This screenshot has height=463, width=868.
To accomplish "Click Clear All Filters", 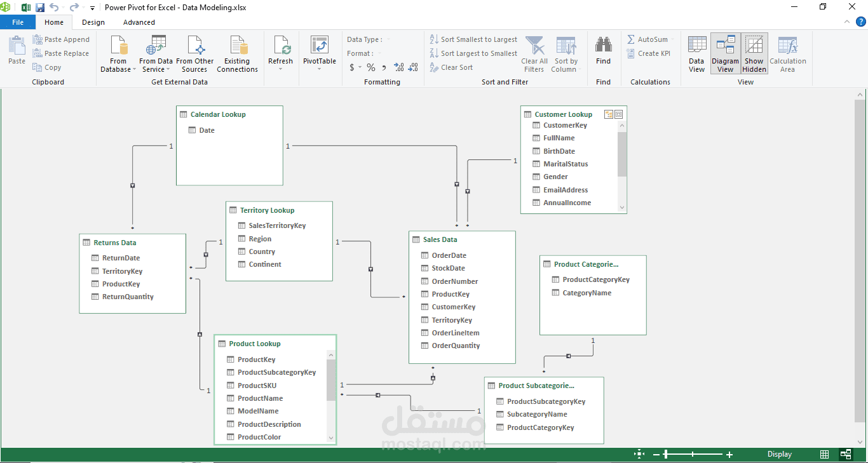I will coord(534,54).
